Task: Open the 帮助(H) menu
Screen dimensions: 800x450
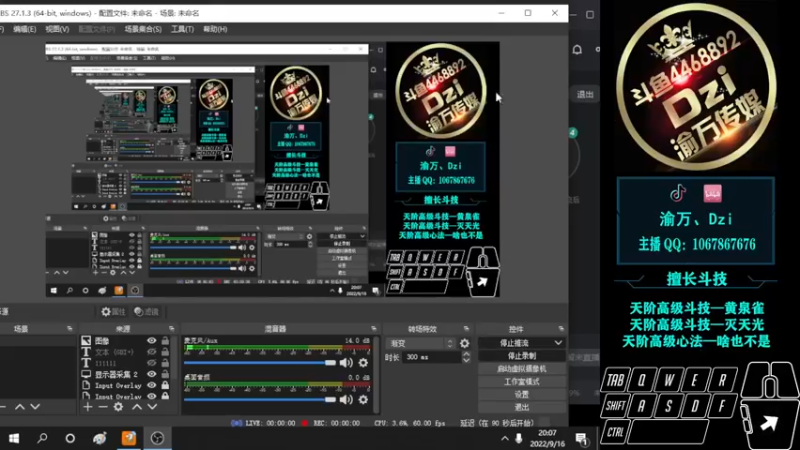Action: (x=215, y=29)
